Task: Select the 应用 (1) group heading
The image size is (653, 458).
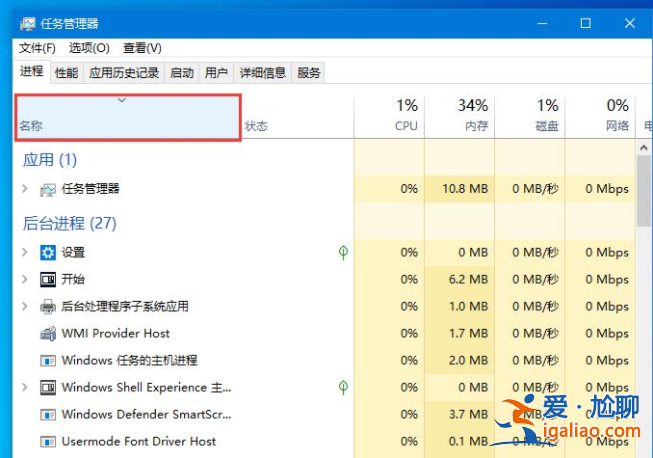Action: (x=50, y=160)
